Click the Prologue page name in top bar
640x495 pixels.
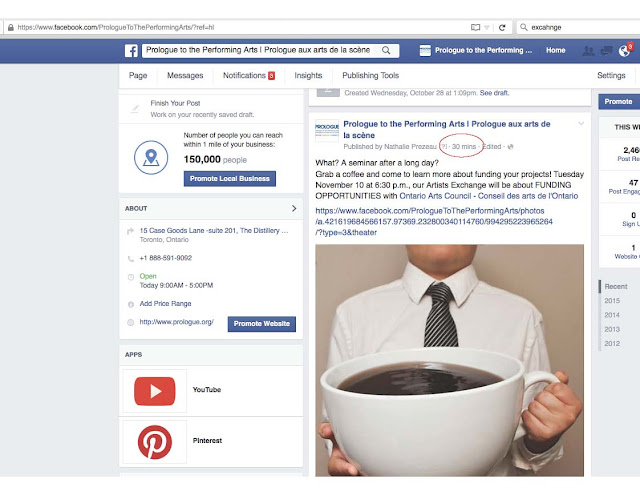point(483,50)
